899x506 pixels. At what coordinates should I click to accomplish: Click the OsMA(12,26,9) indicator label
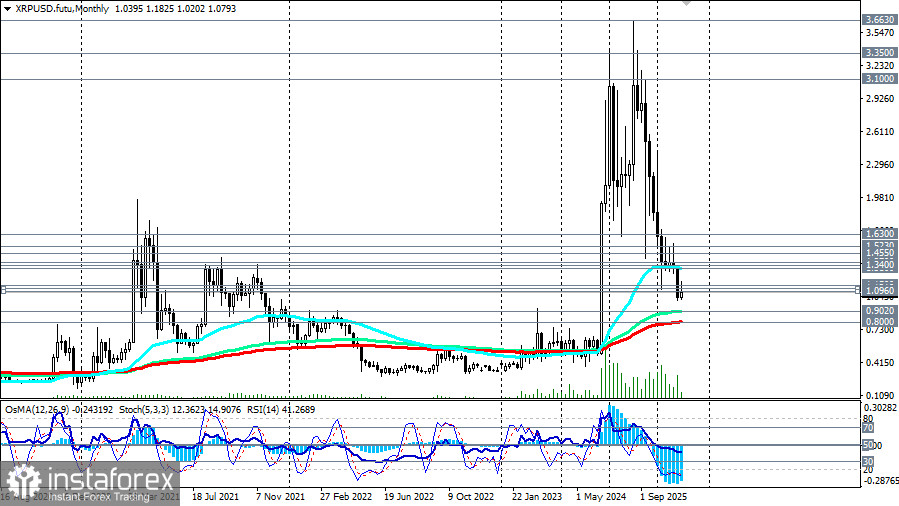point(37,410)
